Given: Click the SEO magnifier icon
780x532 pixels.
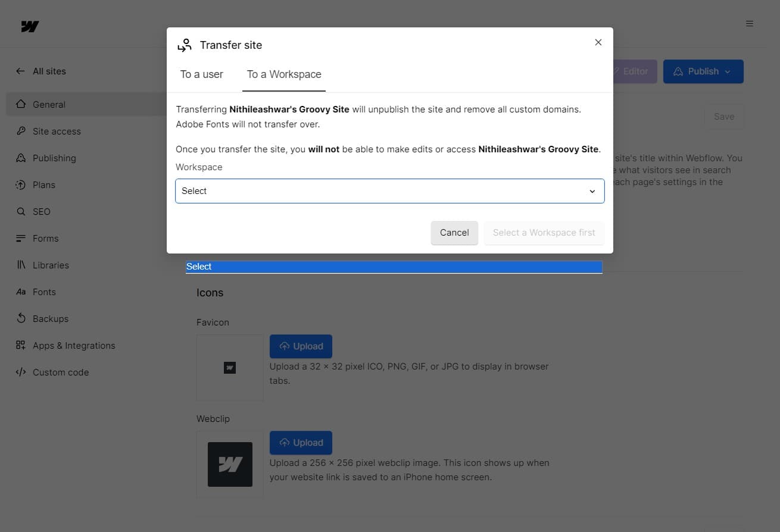Looking at the screenshot, I should coord(21,211).
